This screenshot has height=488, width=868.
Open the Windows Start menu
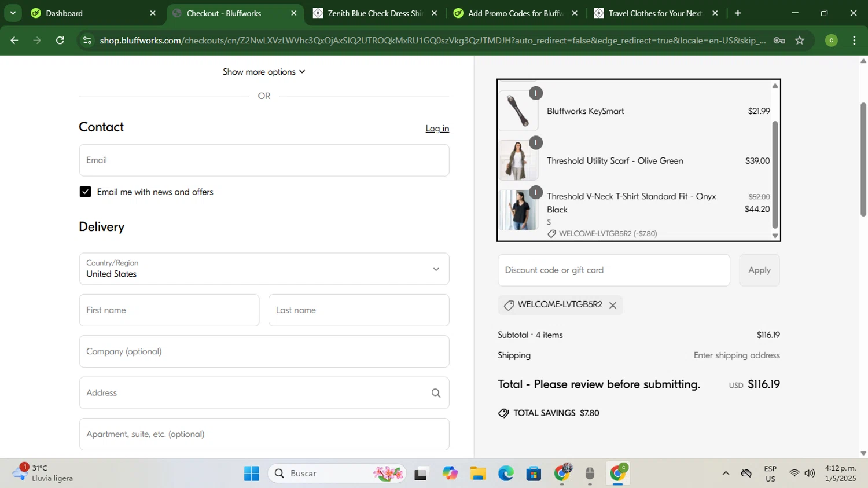252,474
